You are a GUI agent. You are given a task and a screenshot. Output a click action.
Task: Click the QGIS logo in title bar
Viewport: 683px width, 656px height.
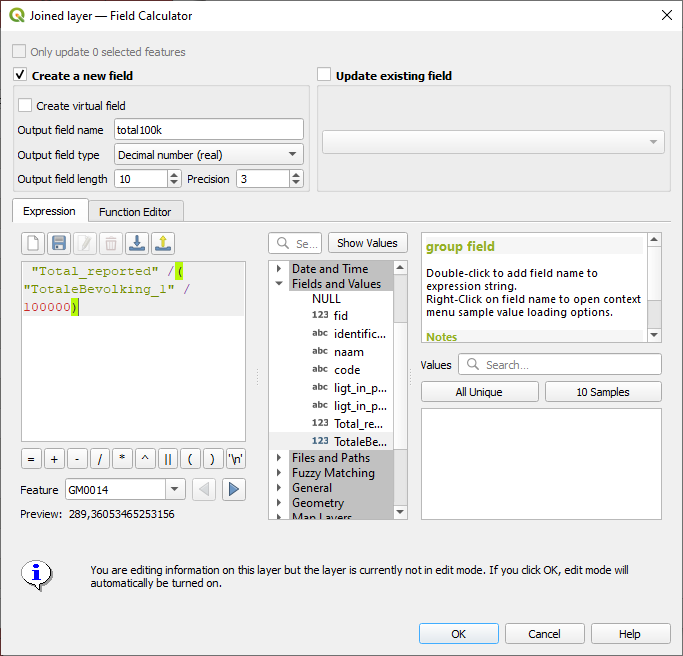click(17, 15)
